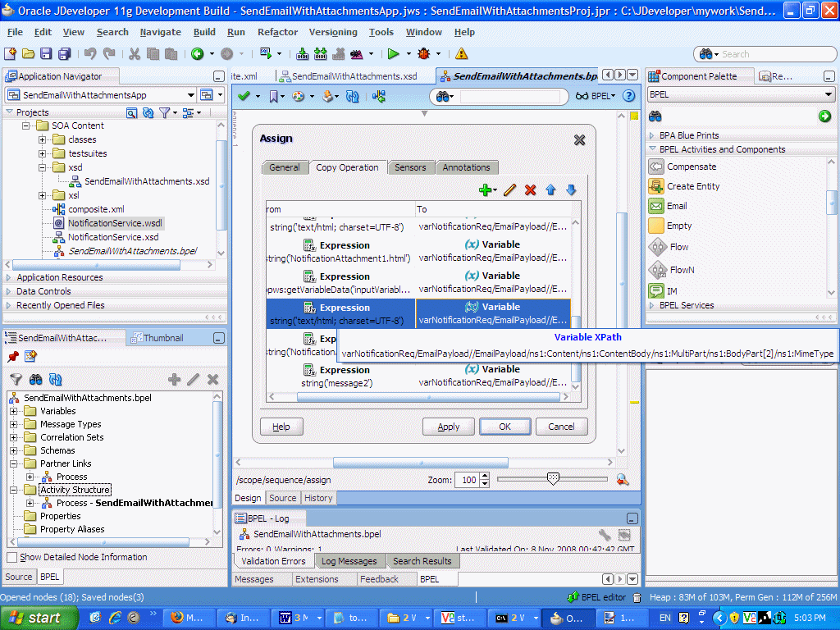840x630 pixels.
Task: Click the BPEL editor search field
Action: pos(509,97)
